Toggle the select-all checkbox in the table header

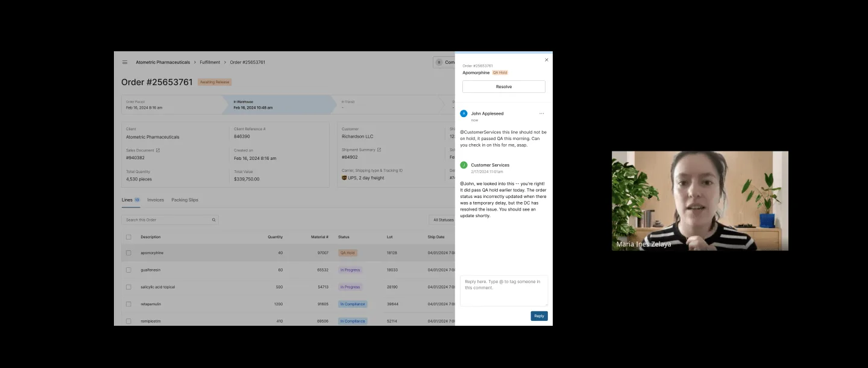pos(128,236)
